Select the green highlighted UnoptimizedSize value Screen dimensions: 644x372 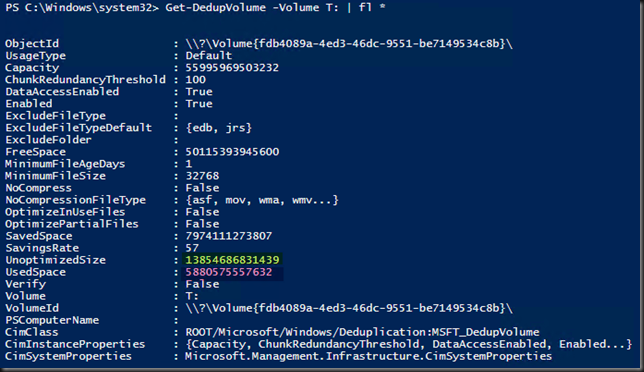coord(232,260)
